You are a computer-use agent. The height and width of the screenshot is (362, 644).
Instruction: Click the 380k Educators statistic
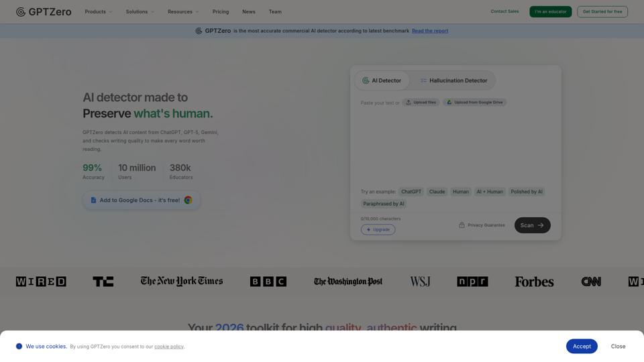pyautogui.click(x=180, y=172)
